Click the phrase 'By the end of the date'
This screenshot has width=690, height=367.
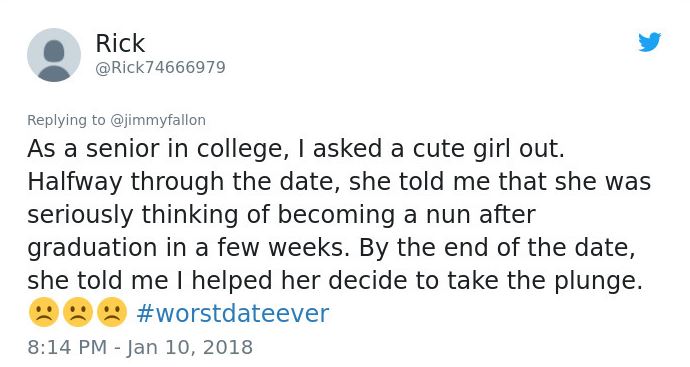click(497, 248)
